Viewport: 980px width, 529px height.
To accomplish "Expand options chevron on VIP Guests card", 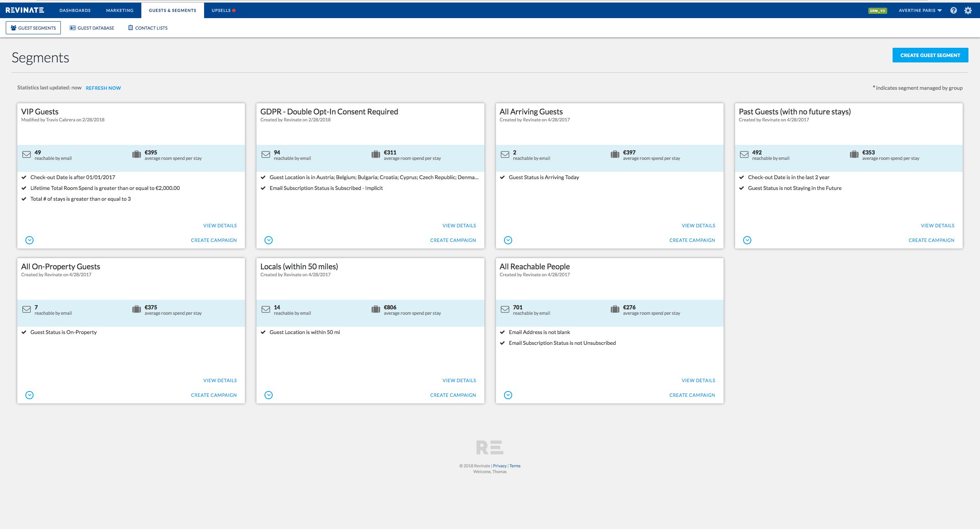I will [x=30, y=240].
